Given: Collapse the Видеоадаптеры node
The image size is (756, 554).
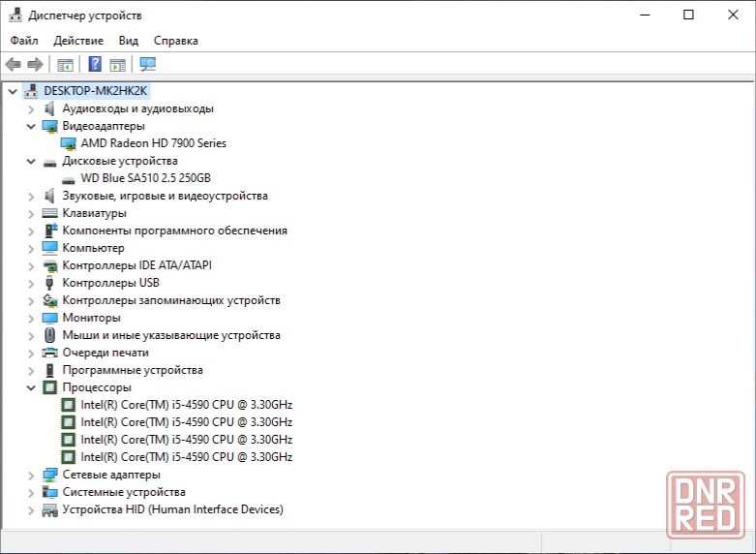Looking at the screenshot, I should pyautogui.click(x=31, y=127).
